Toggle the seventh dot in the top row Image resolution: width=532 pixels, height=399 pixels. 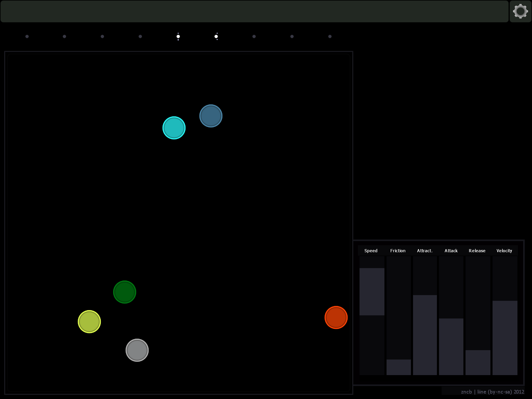tap(254, 36)
